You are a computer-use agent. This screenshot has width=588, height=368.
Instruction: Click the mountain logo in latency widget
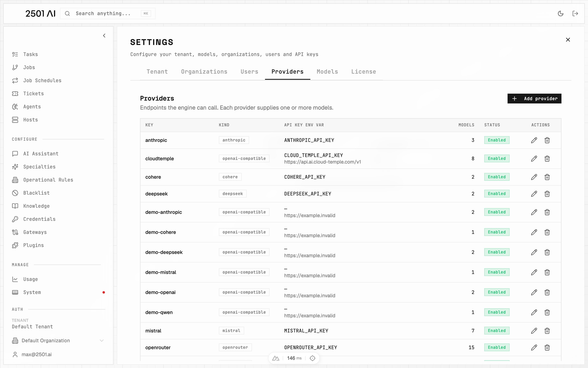tap(276, 358)
